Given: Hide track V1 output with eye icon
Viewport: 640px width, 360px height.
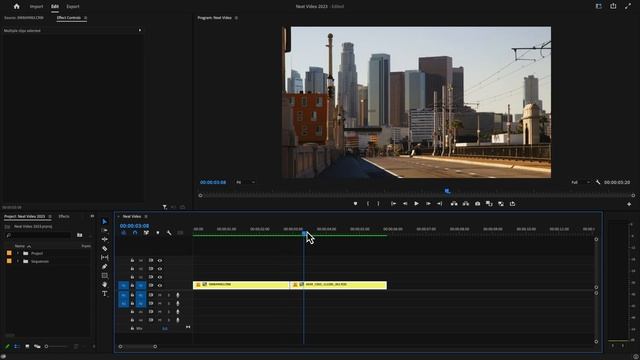Looking at the screenshot, I should tap(160, 285).
